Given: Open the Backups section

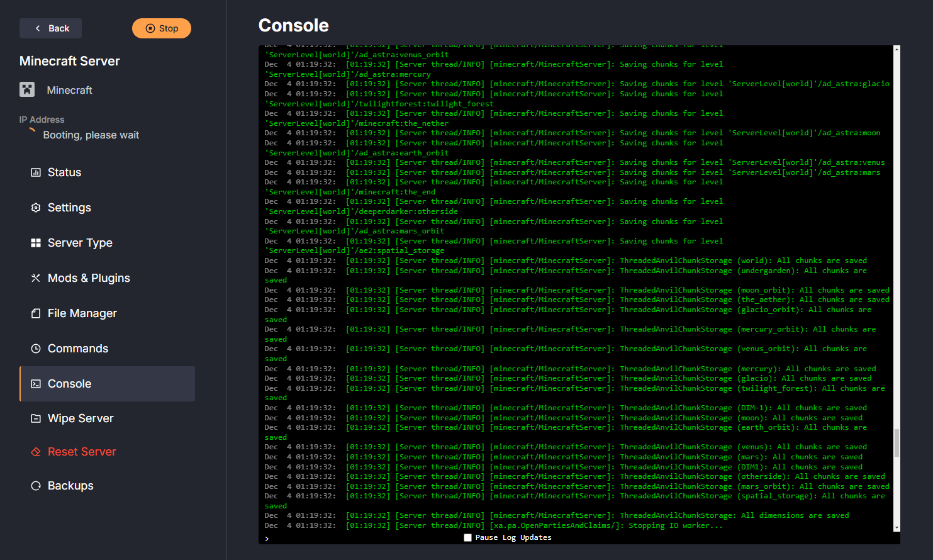Looking at the screenshot, I should coord(69,485).
